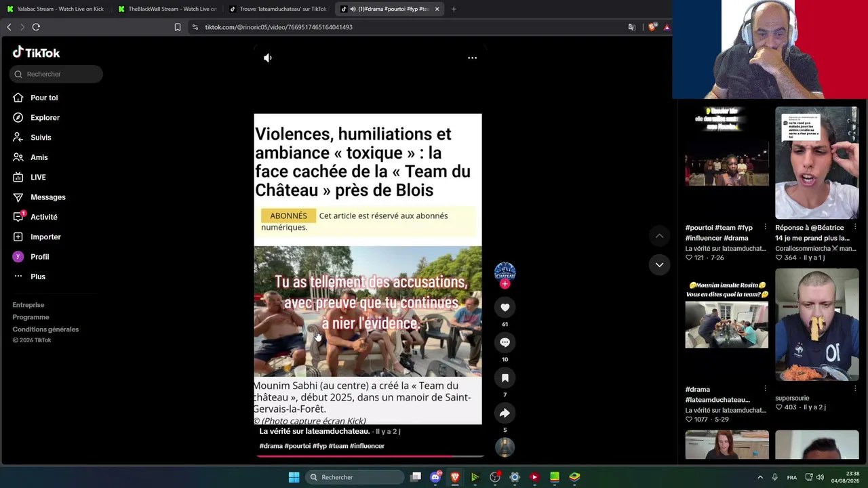The width and height of the screenshot is (868, 488).
Task: Share the video with the arrow icon
Action: click(505, 413)
